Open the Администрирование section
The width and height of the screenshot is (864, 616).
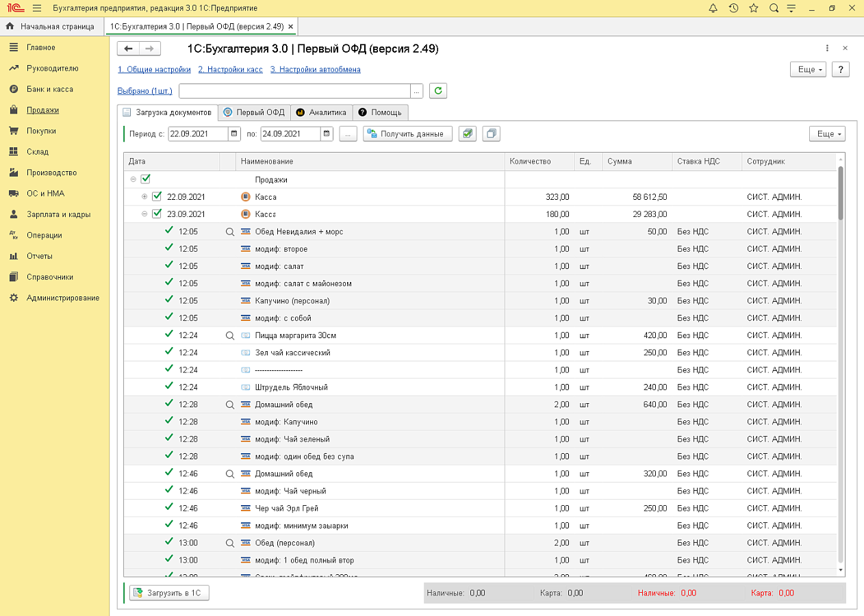(63, 298)
